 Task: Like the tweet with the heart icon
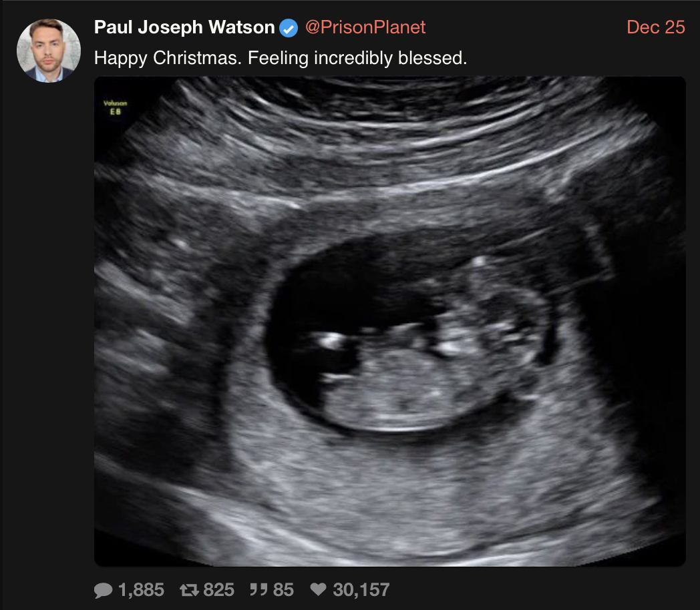[x=319, y=589]
